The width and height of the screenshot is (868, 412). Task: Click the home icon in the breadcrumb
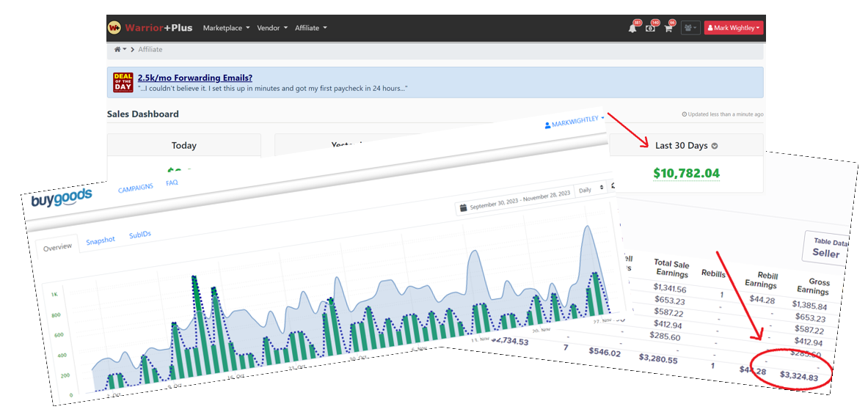[x=117, y=49]
